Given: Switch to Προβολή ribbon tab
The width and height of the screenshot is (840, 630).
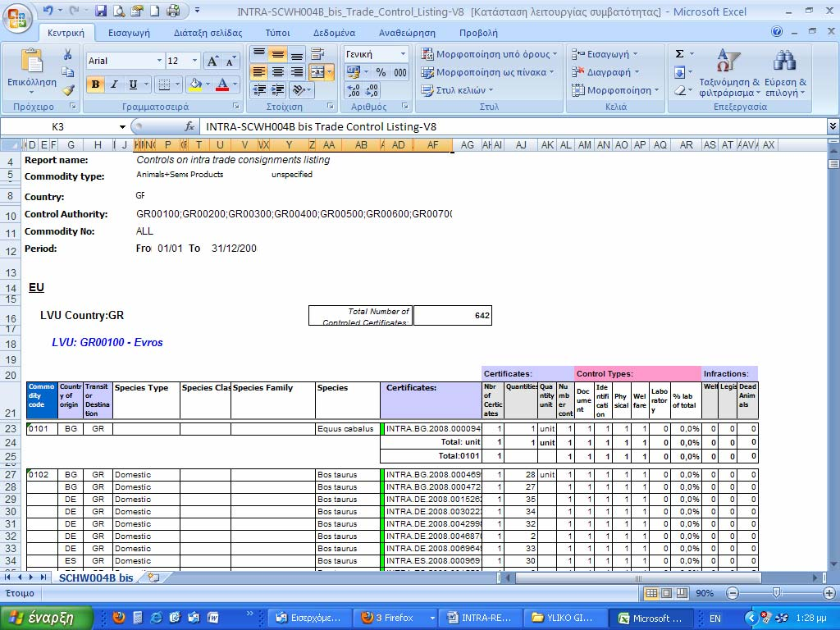Looking at the screenshot, I should click(478, 33).
